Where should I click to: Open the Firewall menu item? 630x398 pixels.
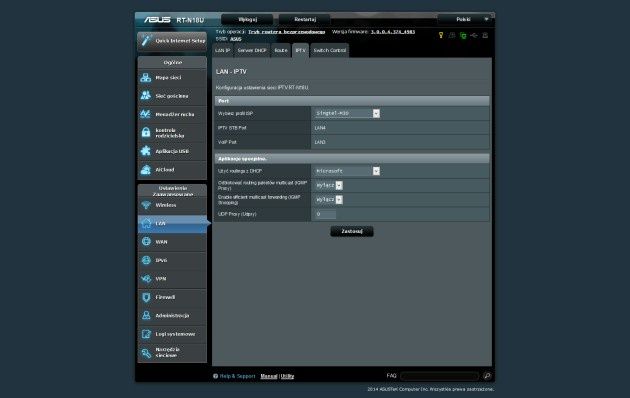pos(172,297)
